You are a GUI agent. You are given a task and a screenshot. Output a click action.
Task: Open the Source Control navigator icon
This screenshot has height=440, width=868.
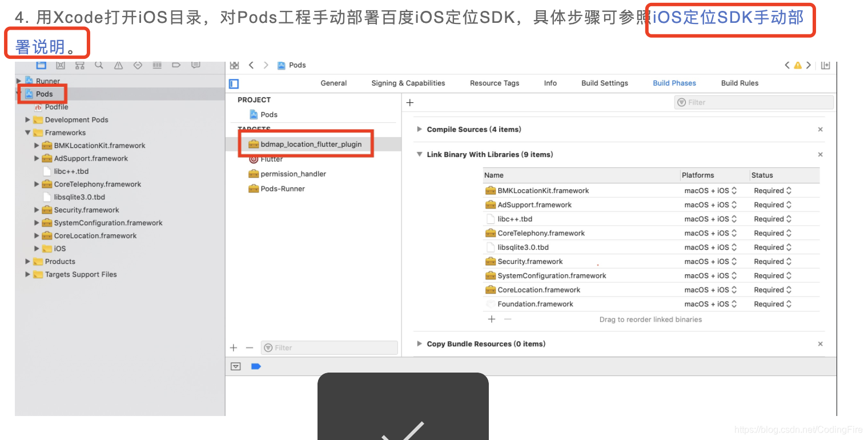point(61,65)
